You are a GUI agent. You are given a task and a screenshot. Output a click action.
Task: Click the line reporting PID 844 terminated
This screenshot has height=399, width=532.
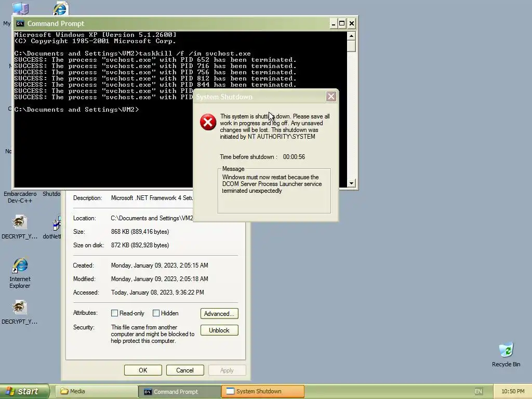pos(155,85)
